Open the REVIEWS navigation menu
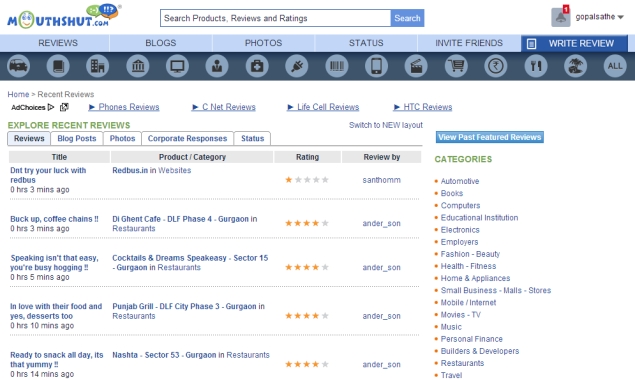The height and width of the screenshot is (380, 635). [x=58, y=43]
